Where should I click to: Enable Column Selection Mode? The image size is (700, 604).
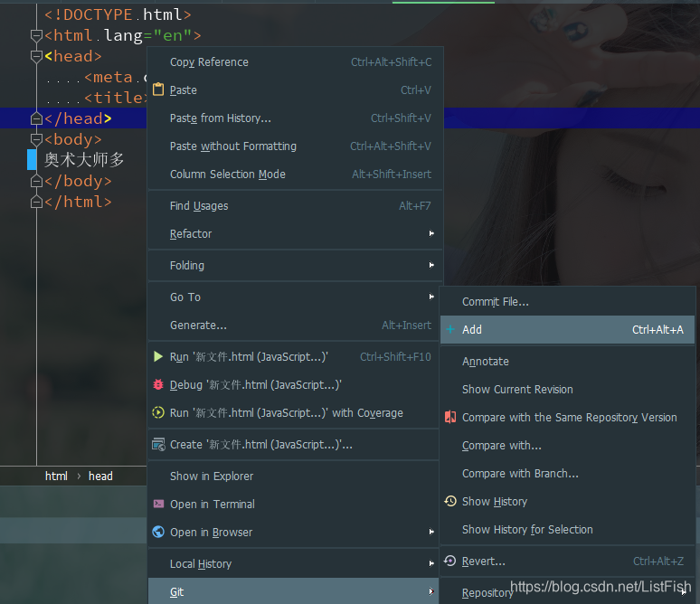(295, 175)
